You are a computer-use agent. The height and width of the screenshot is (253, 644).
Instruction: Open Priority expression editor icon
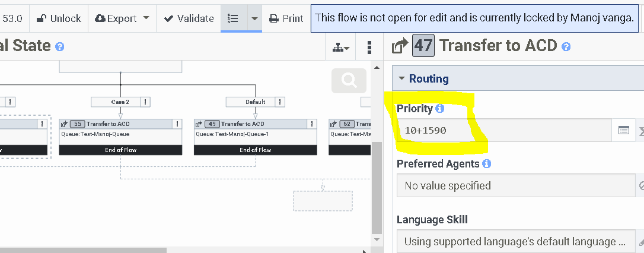click(x=624, y=130)
